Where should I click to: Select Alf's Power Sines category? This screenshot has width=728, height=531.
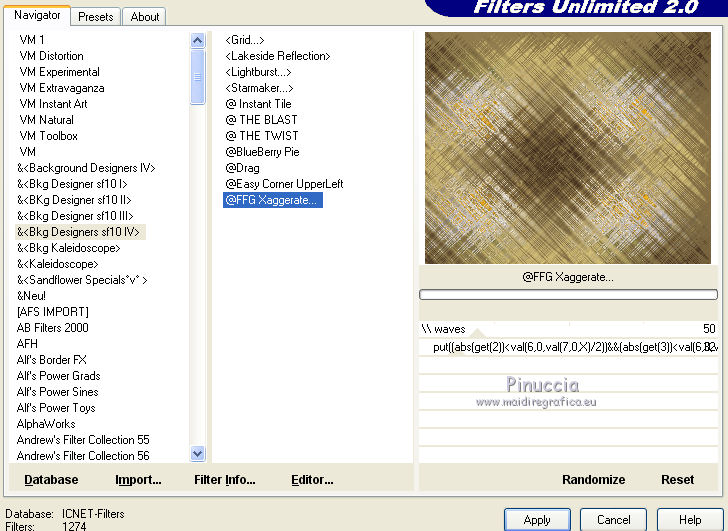pyautogui.click(x=58, y=392)
